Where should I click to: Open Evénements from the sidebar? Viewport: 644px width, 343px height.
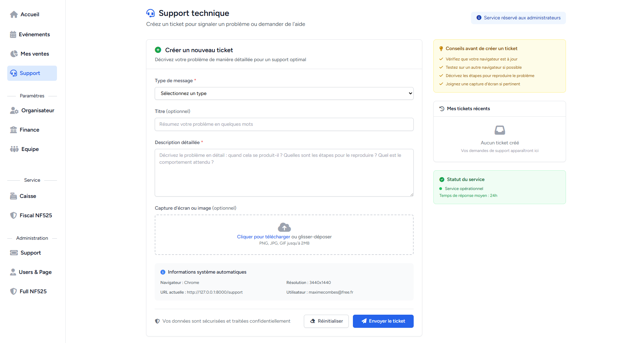tap(32, 35)
